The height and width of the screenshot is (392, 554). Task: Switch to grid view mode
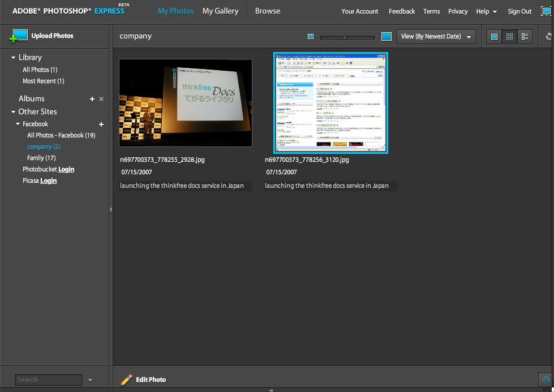tap(509, 36)
